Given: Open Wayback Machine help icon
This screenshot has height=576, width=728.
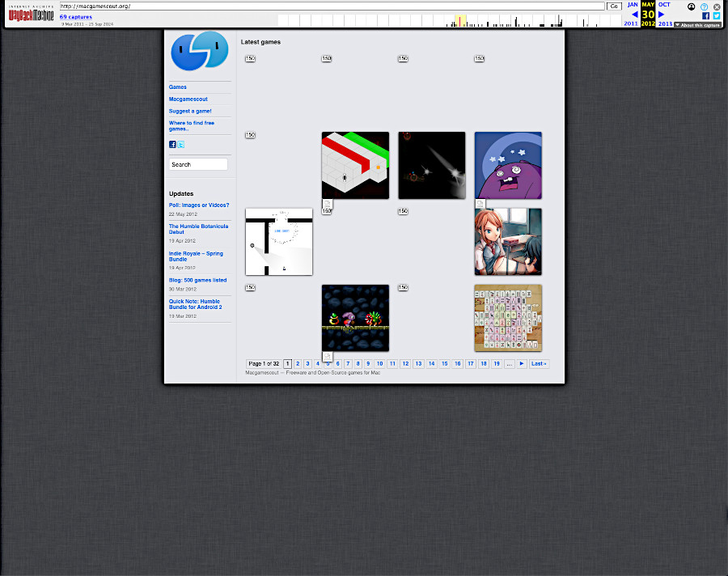Looking at the screenshot, I should click(x=704, y=6).
